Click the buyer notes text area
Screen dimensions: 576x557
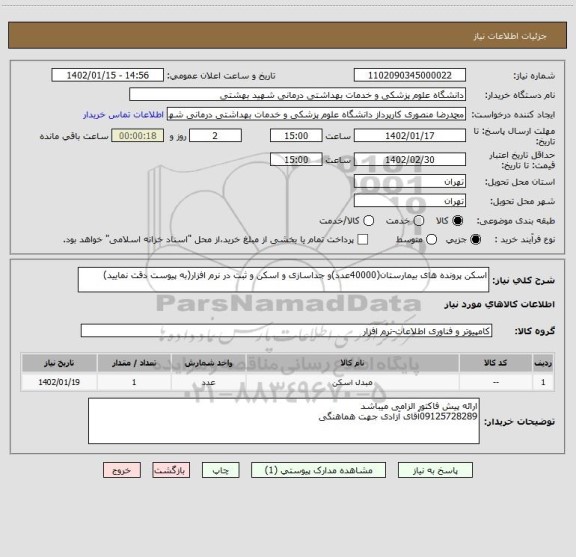pyautogui.click(x=284, y=421)
